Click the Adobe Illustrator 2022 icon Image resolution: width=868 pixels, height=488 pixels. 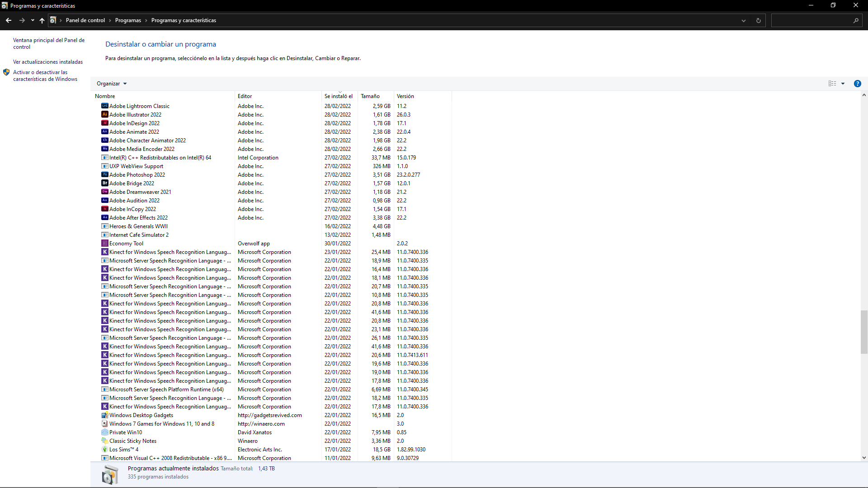105,114
